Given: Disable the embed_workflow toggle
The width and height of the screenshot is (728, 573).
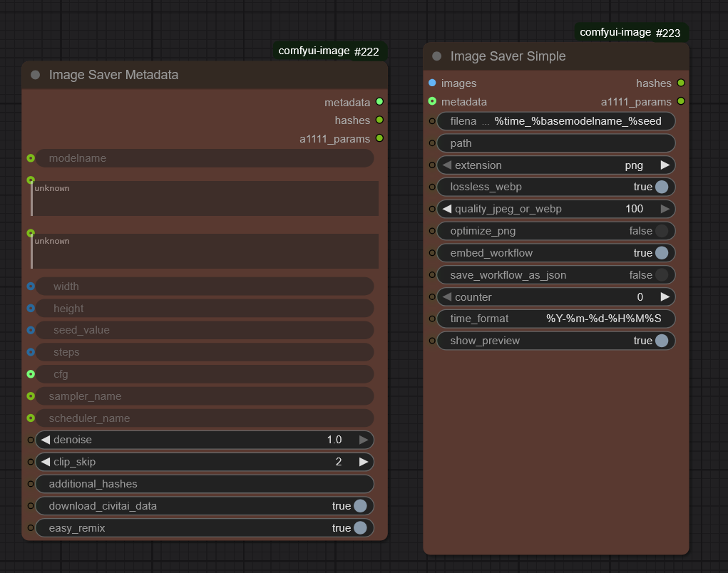Looking at the screenshot, I should (x=661, y=253).
